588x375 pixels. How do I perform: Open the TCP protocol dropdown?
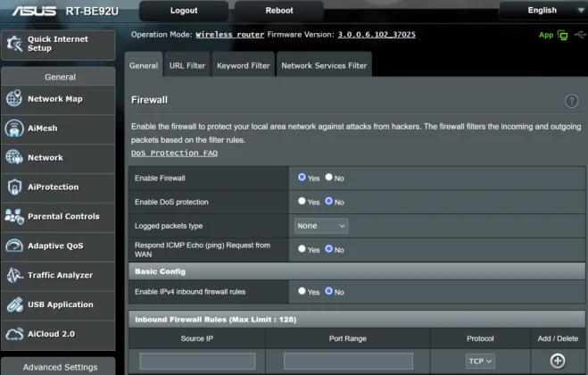point(480,361)
